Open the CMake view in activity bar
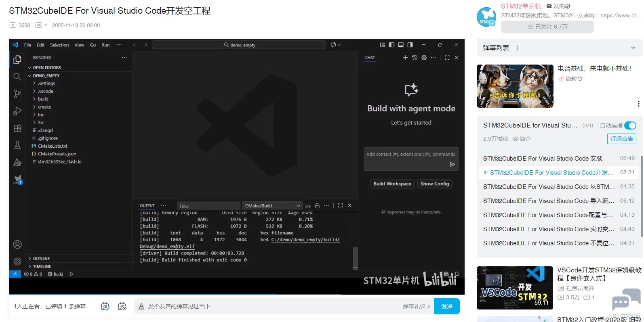 click(17, 162)
